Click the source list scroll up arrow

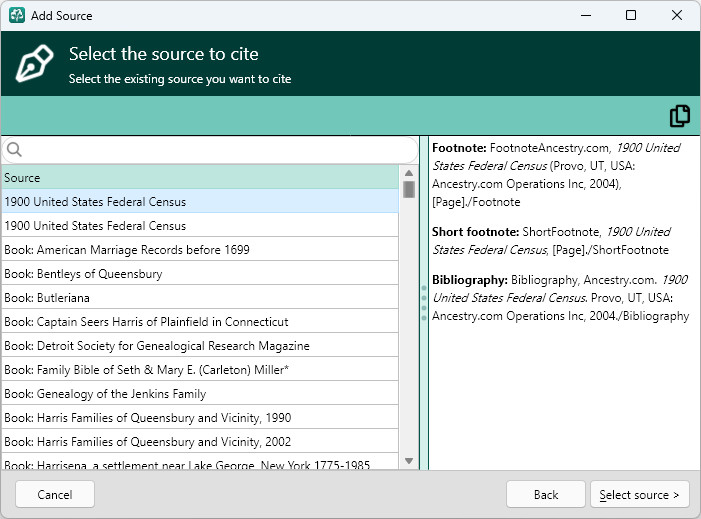409,173
